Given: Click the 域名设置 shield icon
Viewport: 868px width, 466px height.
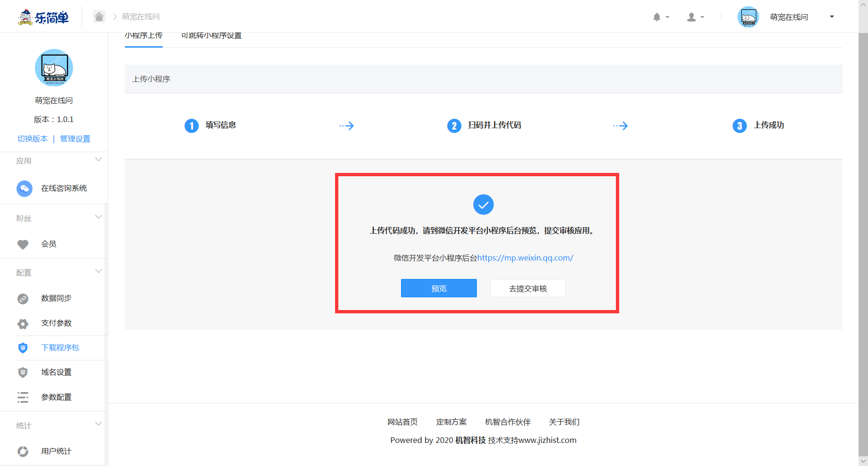Looking at the screenshot, I should (23, 372).
